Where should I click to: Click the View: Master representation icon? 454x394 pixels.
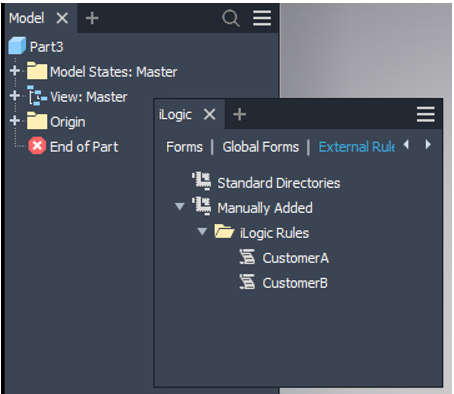37,96
